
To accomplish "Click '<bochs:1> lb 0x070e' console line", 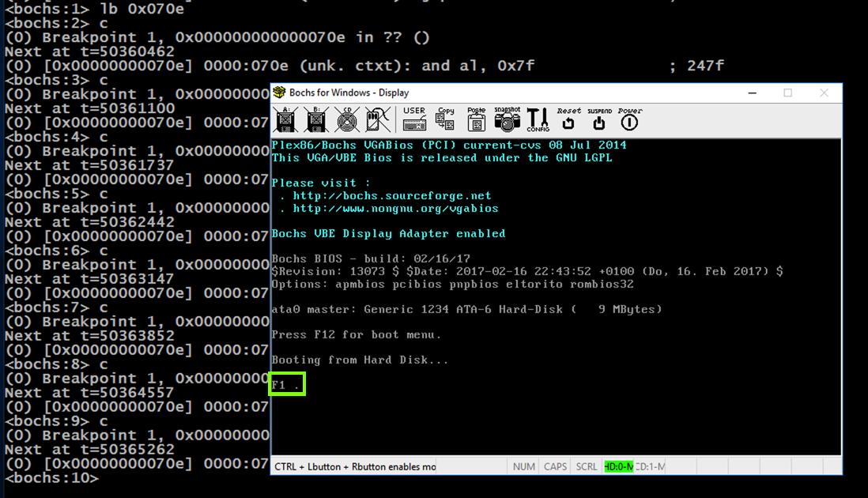I will [94, 9].
